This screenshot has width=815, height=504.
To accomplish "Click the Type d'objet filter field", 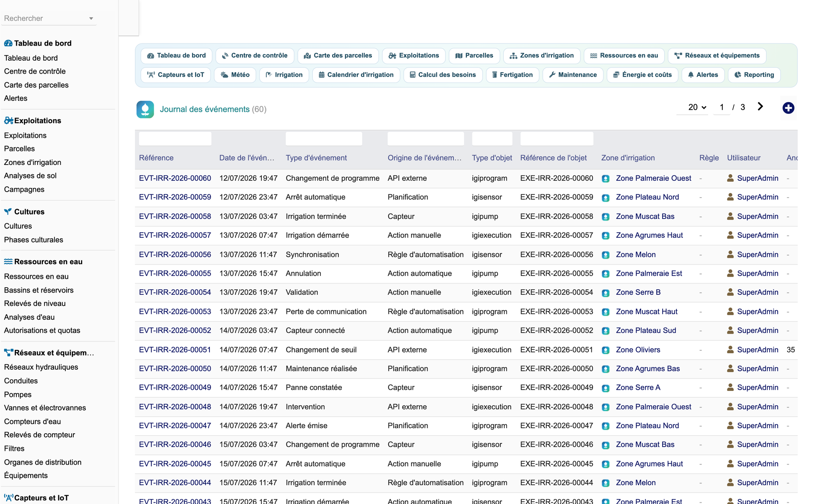I will 492,139.
